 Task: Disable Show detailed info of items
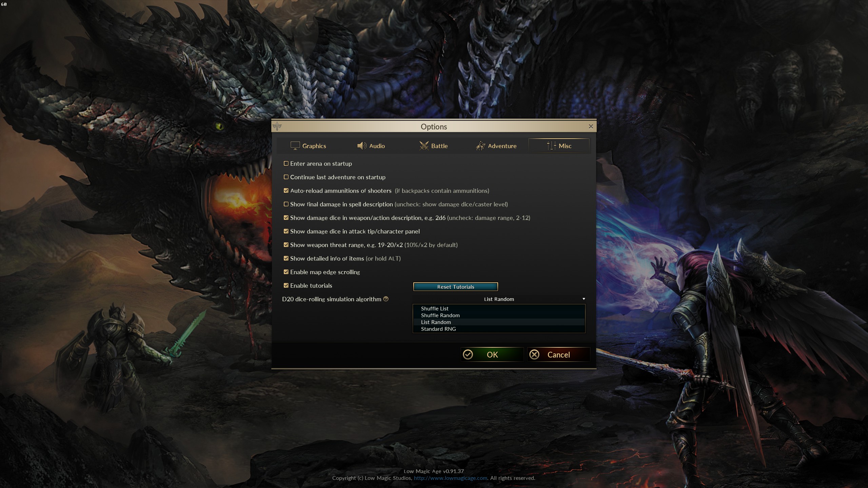(286, 258)
